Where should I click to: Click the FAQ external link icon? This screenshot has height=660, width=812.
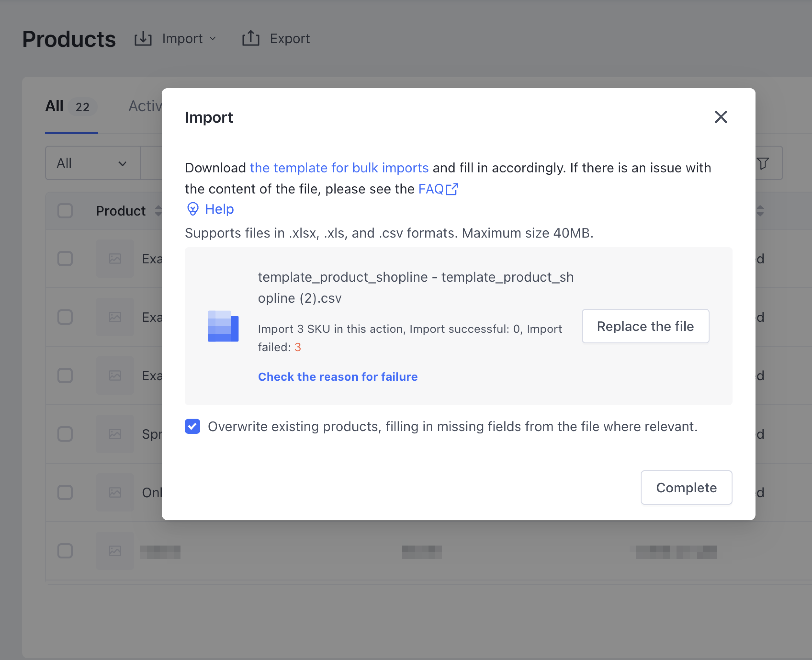(452, 189)
